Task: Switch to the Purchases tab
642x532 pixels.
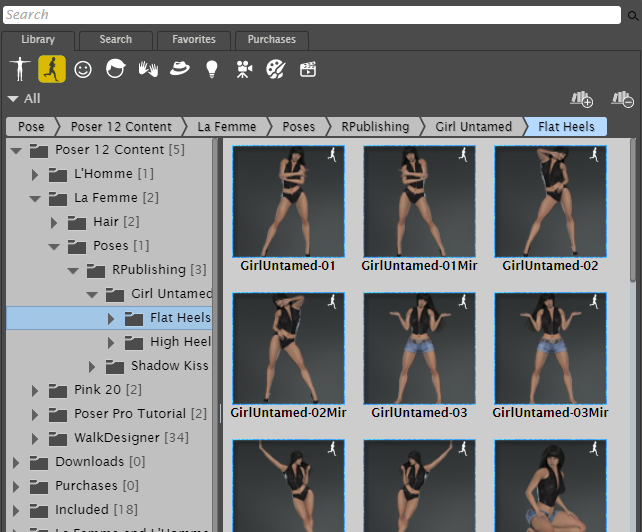Action: click(272, 40)
